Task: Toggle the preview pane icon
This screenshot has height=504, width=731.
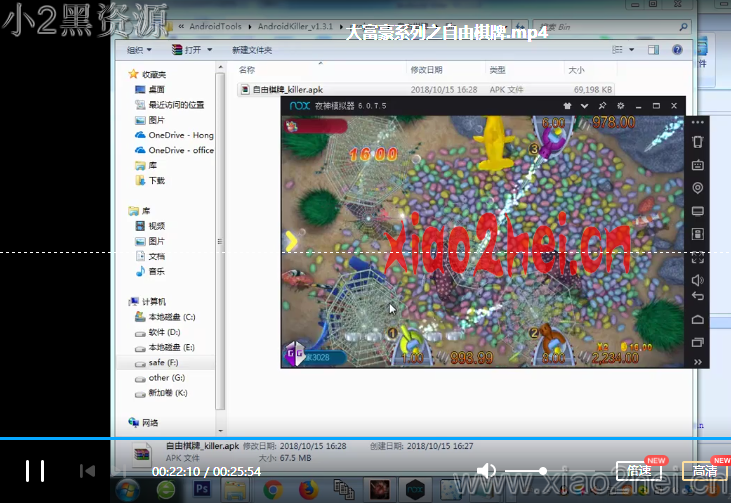Action: coord(654,50)
